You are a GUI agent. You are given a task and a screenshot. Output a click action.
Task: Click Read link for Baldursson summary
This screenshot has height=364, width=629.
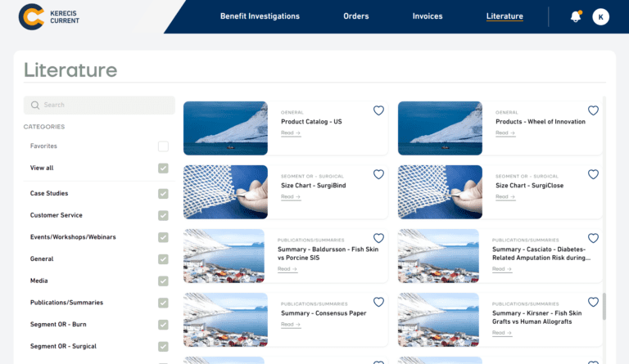point(287,269)
